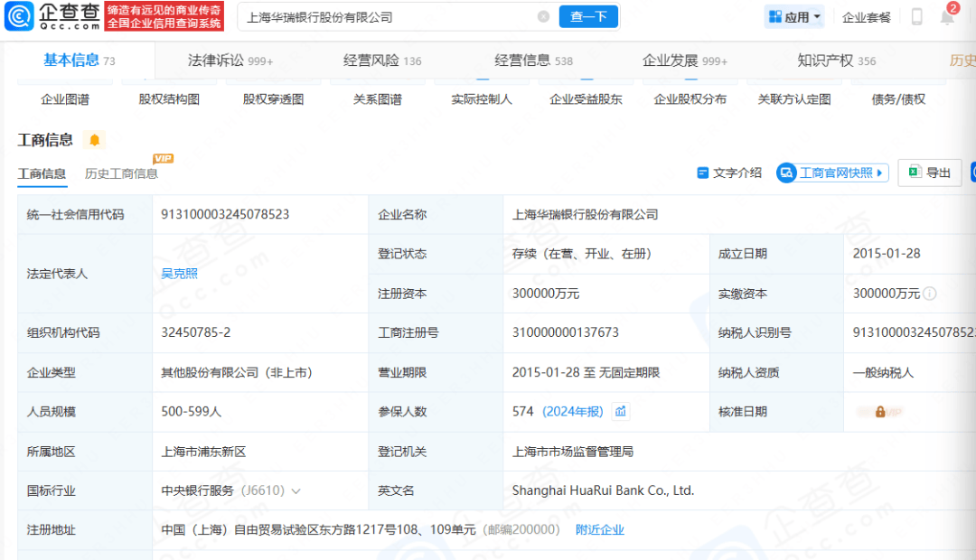This screenshot has width=976, height=560.
Task: Switch to the 法律诉讼 tab
Action: tap(229, 61)
